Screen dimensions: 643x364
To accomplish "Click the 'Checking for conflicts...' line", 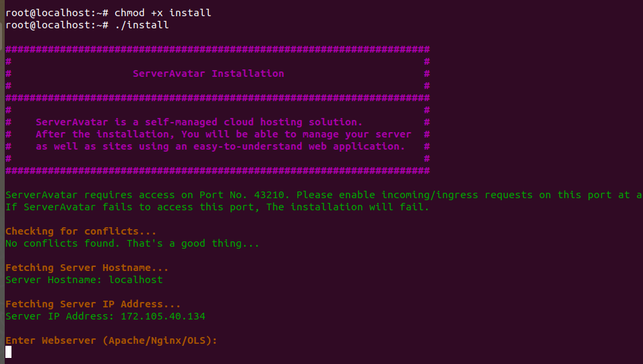I will pyautogui.click(x=81, y=232).
